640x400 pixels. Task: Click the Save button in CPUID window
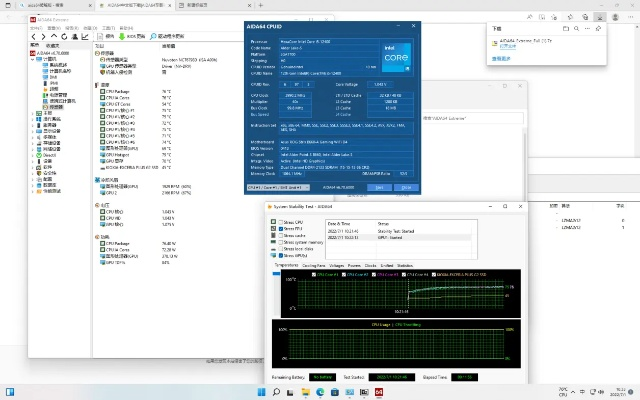(378, 186)
